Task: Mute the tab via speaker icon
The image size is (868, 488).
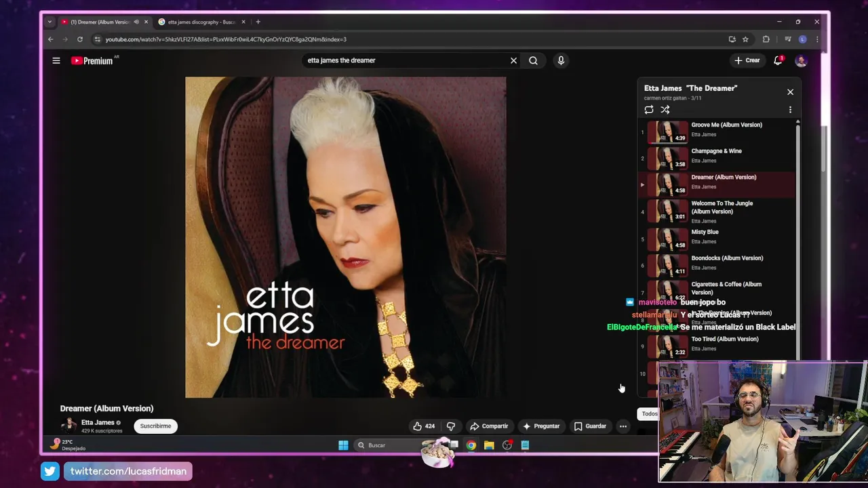Action: pos(136,22)
